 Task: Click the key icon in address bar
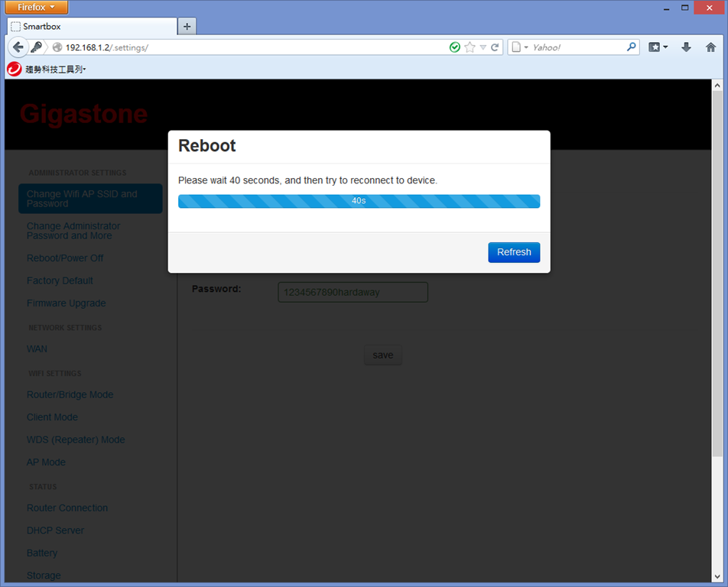tap(36, 47)
